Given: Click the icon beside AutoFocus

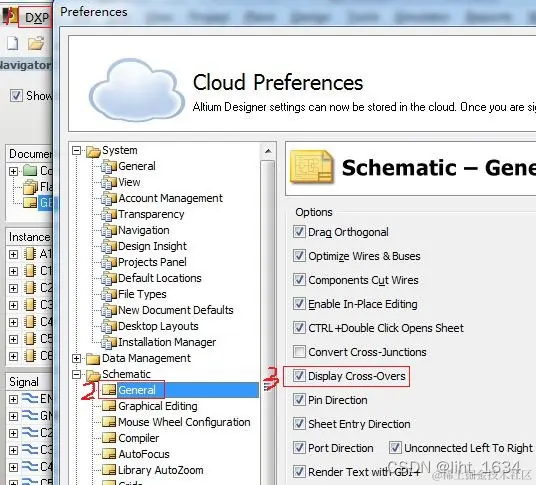Looking at the screenshot, I should point(109,454).
